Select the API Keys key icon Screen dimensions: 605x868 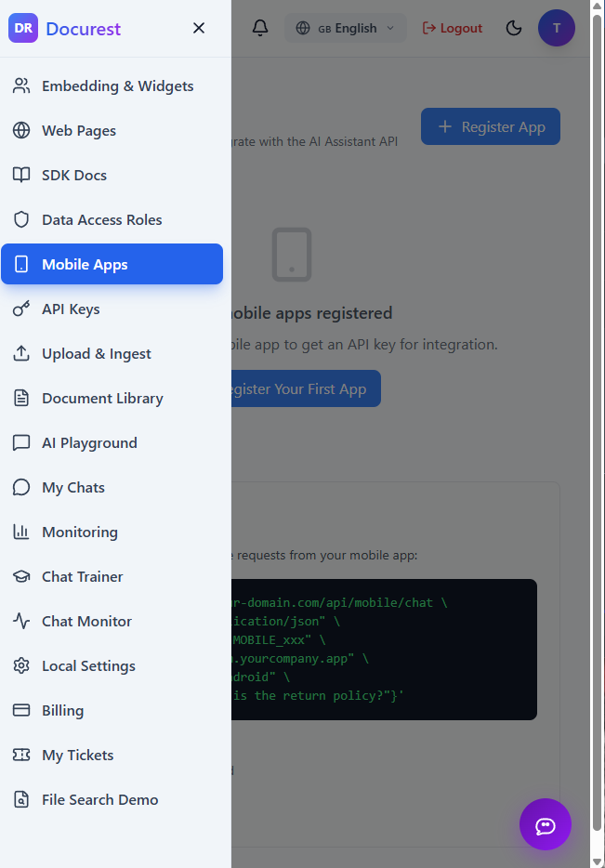tap(21, 309)
